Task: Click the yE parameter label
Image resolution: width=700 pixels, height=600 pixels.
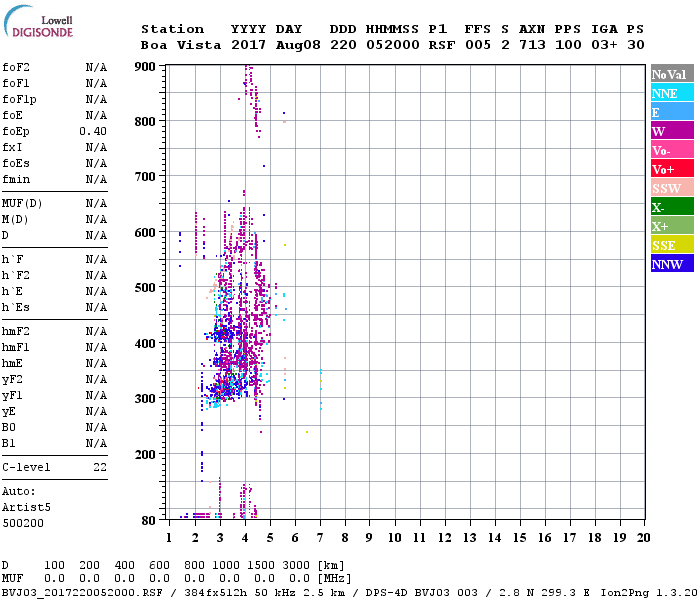Action: [x=8, y=412]
